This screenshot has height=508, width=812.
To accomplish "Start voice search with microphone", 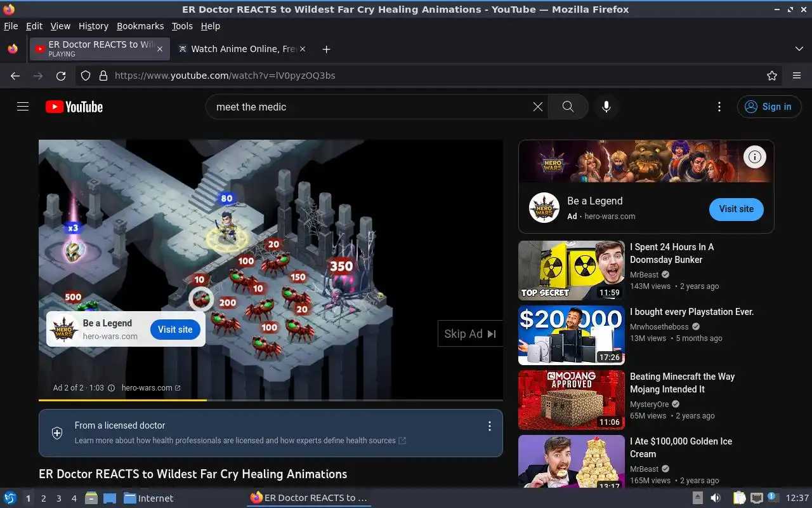I will point(606,107).
